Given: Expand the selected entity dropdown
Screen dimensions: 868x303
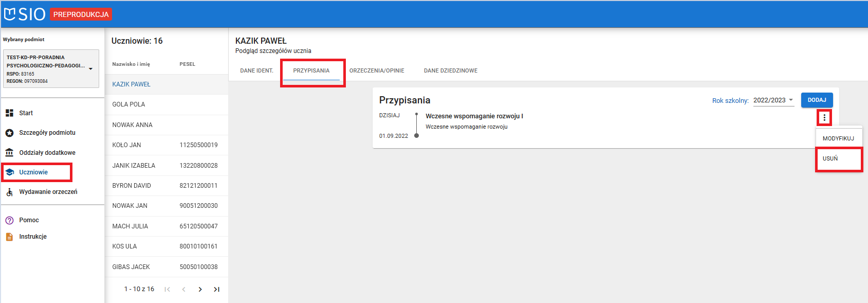Looking at the screenshot, I should tap(90, 69).
